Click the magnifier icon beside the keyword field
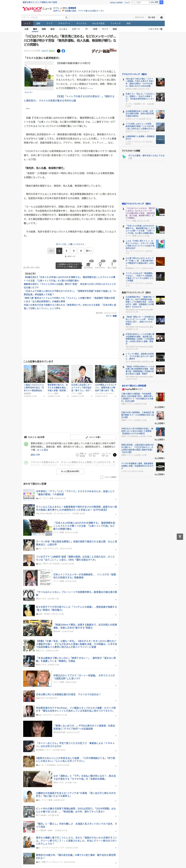Screen dimensions: 186x868 tap(66, 18)
